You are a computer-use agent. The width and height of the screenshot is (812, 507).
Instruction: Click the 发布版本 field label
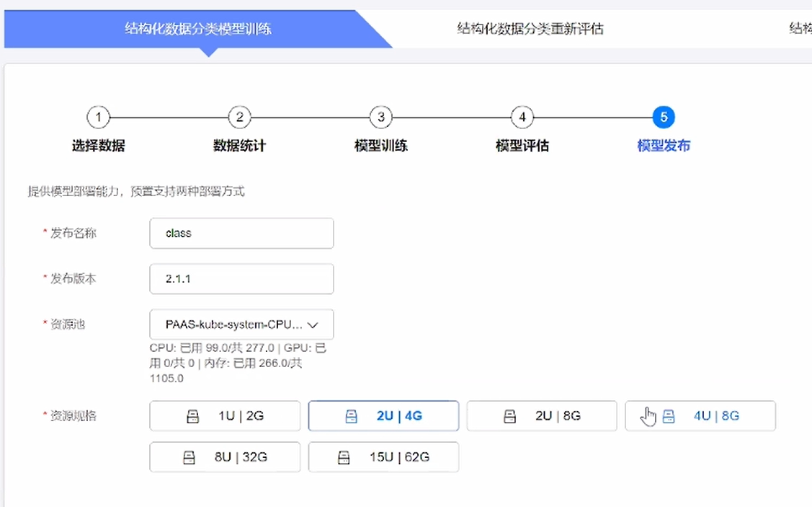point(73,279)
